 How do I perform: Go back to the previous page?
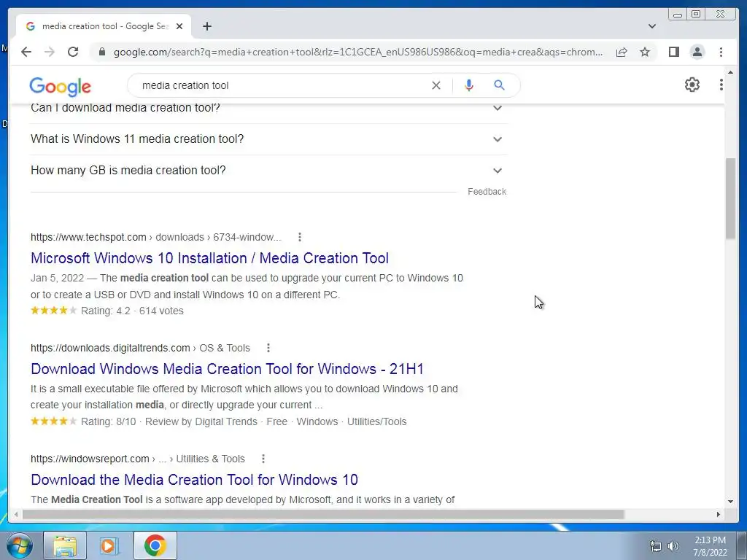pyautogui.click(x=26, y=52)
